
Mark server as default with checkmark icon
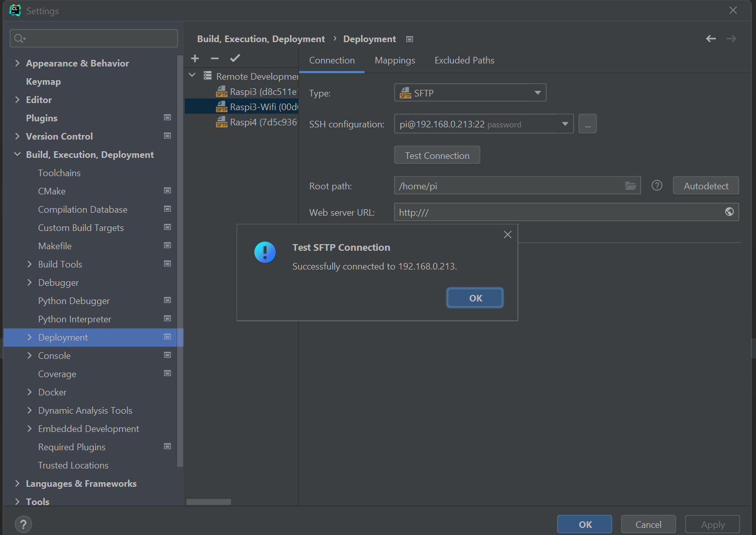pyautogui.click(x=235, y=58)
